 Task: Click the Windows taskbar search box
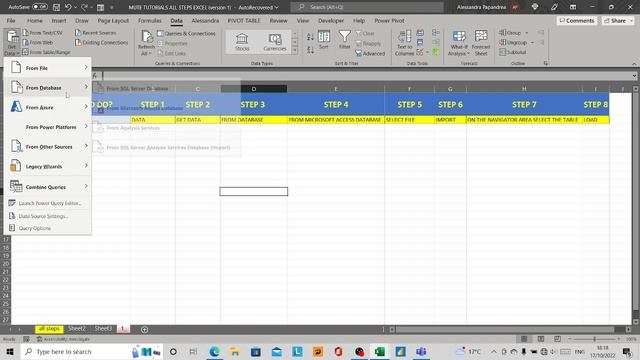click(91, 351)
